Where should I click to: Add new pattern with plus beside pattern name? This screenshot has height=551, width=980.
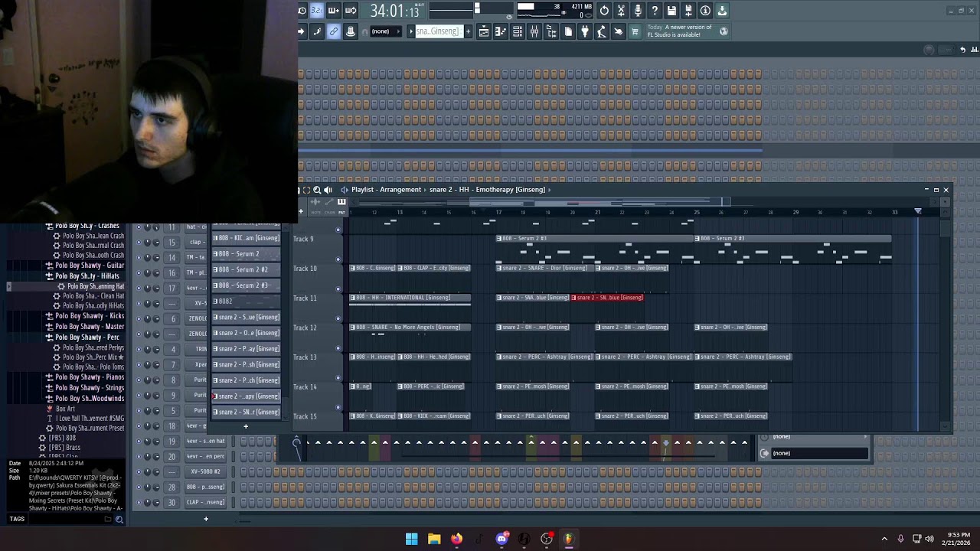point(468,31)
